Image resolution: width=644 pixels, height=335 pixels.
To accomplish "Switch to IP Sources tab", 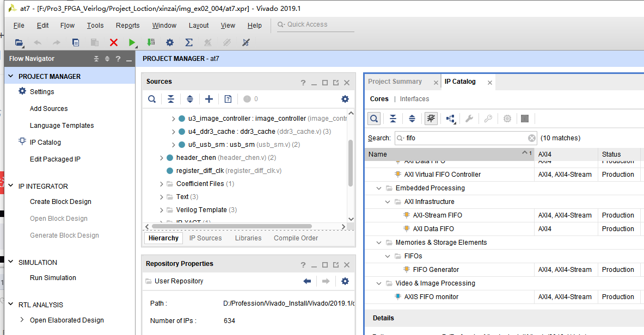I will coord(205,238).
